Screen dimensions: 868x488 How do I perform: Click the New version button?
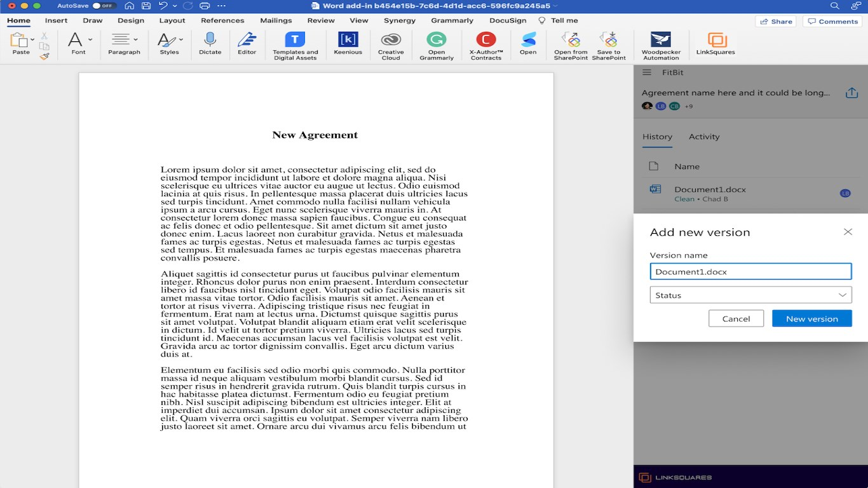click(x=811, y=318)
